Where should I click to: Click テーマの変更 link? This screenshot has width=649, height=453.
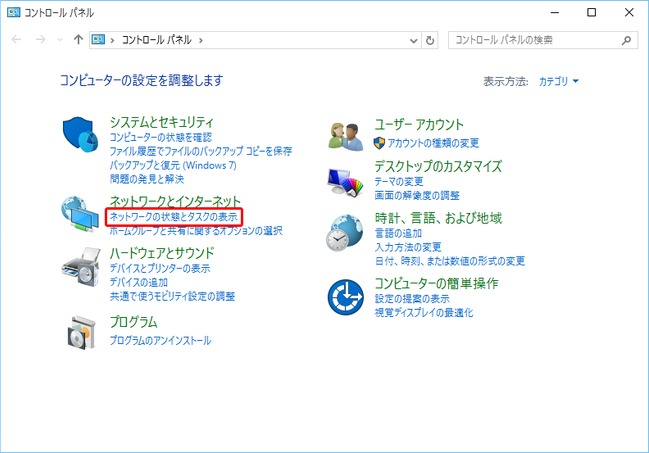point(399,181)
